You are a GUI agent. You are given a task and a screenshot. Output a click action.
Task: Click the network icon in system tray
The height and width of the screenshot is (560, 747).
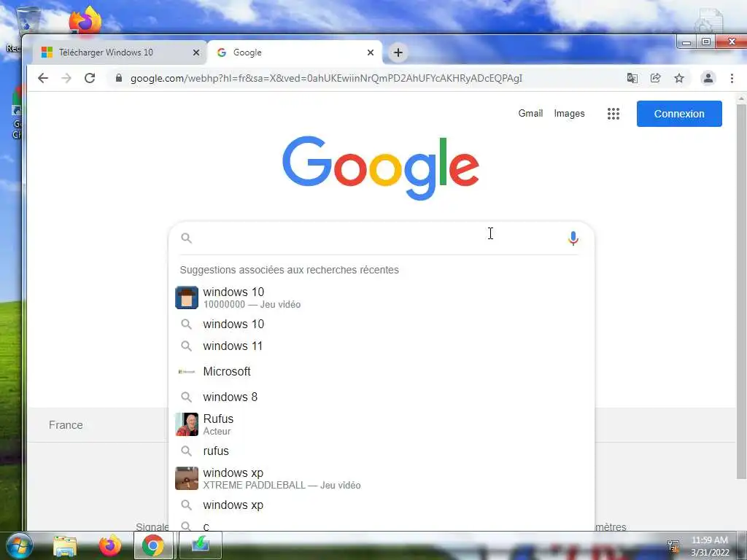click(673, 546)
